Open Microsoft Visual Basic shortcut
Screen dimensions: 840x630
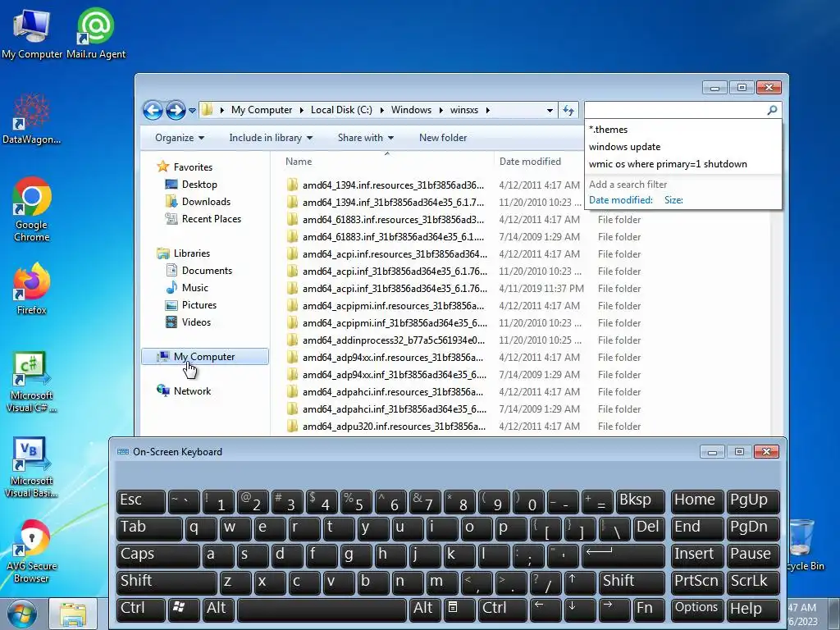[32, 467]
